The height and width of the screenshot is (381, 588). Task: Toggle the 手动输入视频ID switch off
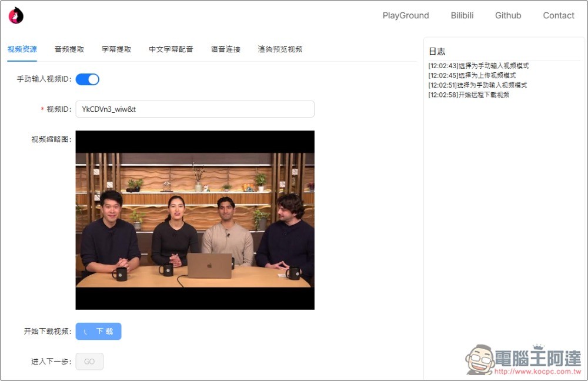click(88, 79)
